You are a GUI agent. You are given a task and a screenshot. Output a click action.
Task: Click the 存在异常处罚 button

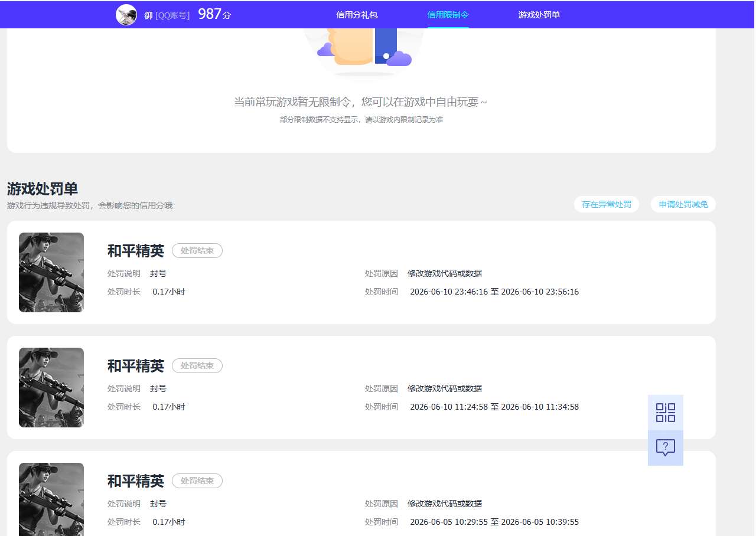(607, 204)
